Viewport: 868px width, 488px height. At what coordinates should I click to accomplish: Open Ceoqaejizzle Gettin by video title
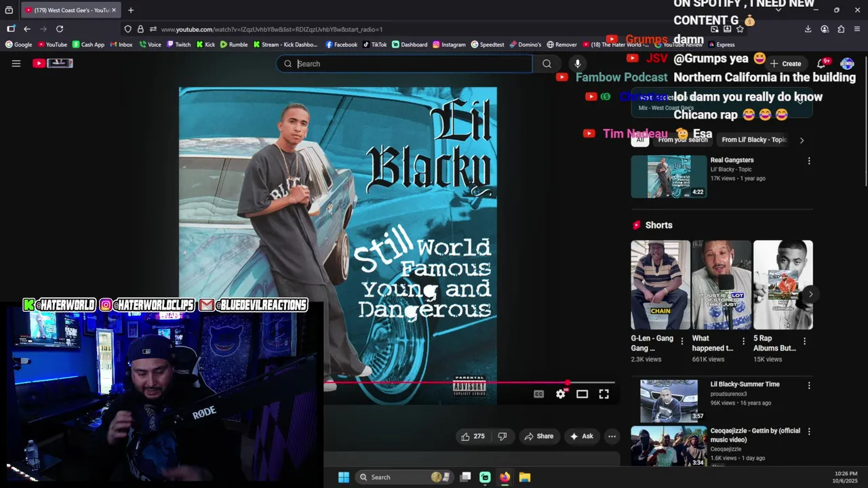click(x=755, y=435)
